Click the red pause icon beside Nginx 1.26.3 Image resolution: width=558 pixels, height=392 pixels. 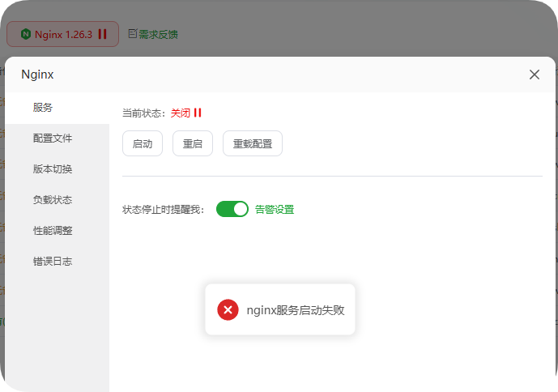click(103, 34)
